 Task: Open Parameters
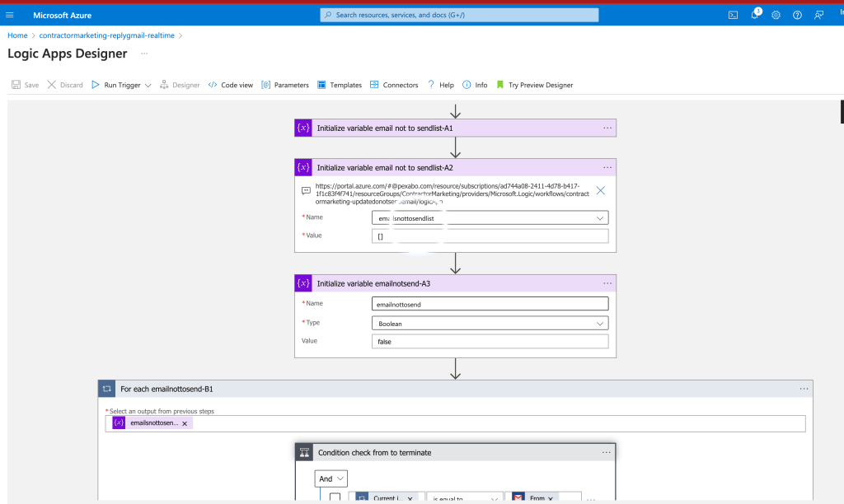point(285,85)
